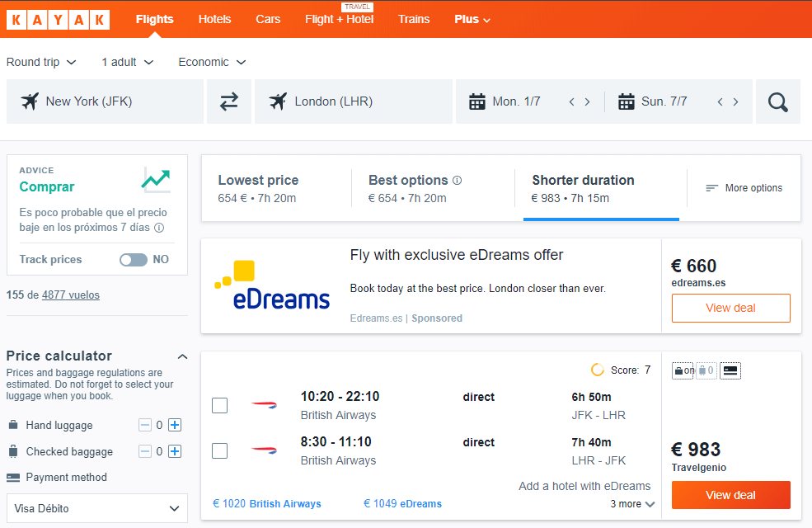Screen dimensions: 812x528
Task: Increase hand luggage count
Action: (x=175, y=426)
